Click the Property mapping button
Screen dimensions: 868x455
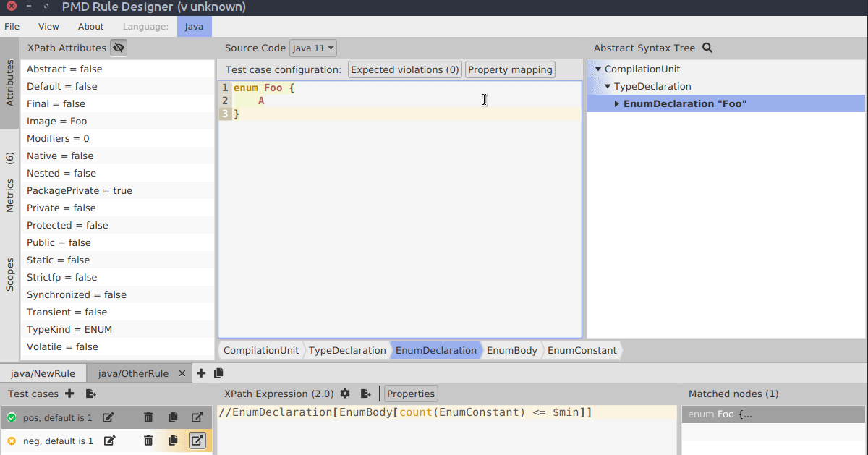click(x=510, y=70)
